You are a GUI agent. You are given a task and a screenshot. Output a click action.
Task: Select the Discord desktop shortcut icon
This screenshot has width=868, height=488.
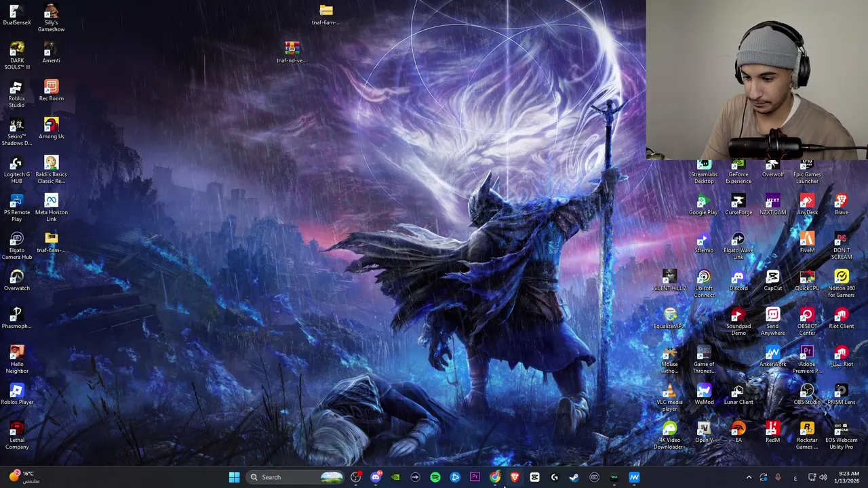pos(738,281)
